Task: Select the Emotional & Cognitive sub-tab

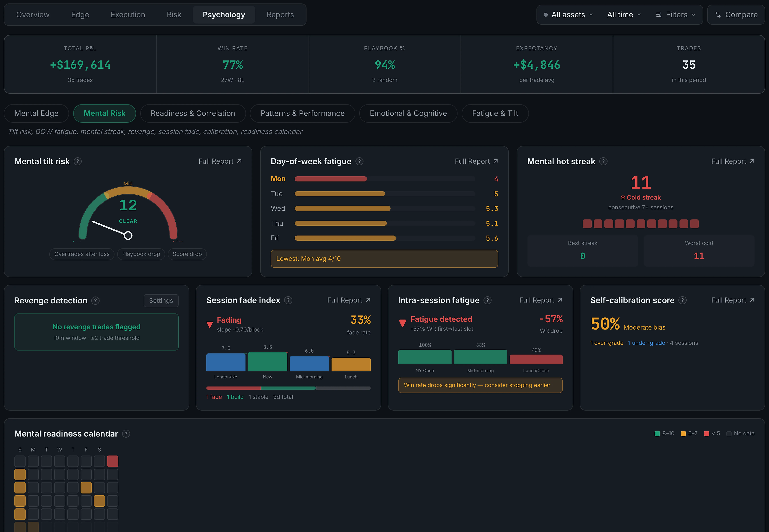Action: pos(408,113)
